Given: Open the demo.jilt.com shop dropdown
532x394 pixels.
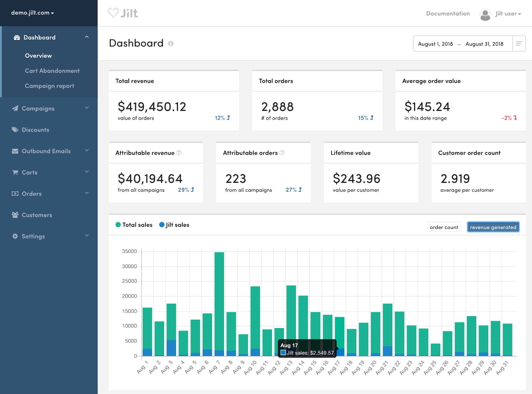Looking at the screenshot, I should pyautogui.click(x=33, y=13).
